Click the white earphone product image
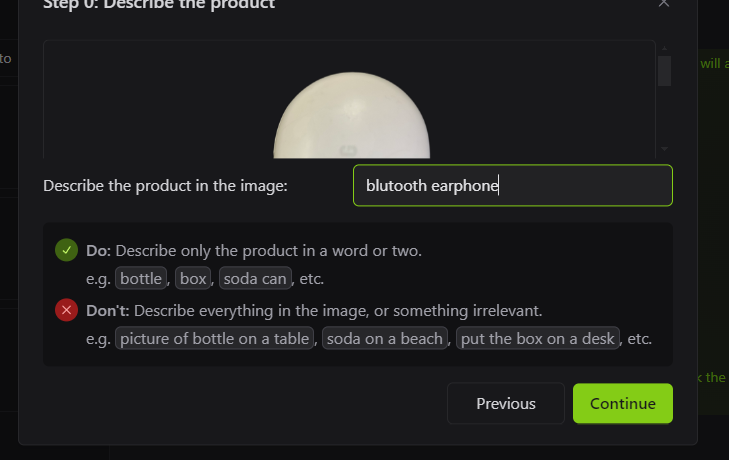 point(351,115)
